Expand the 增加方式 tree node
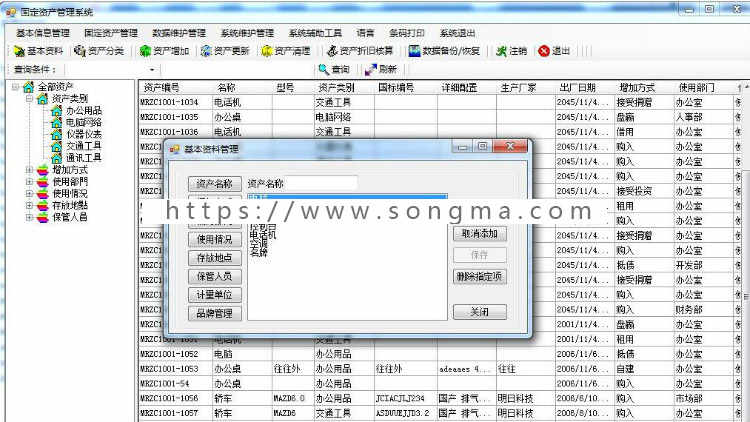The width and height of the screenshot is (750, 422). 29,170
